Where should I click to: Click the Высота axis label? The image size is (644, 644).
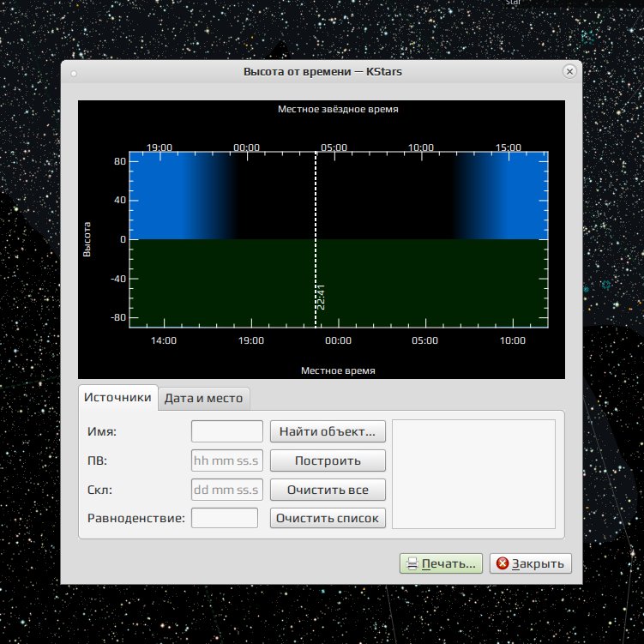pos(87,239)
